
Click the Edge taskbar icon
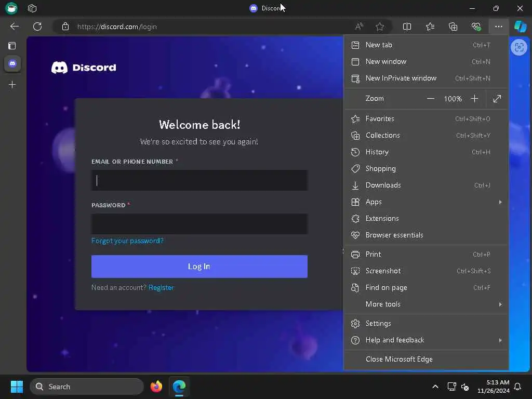(179, 387)
